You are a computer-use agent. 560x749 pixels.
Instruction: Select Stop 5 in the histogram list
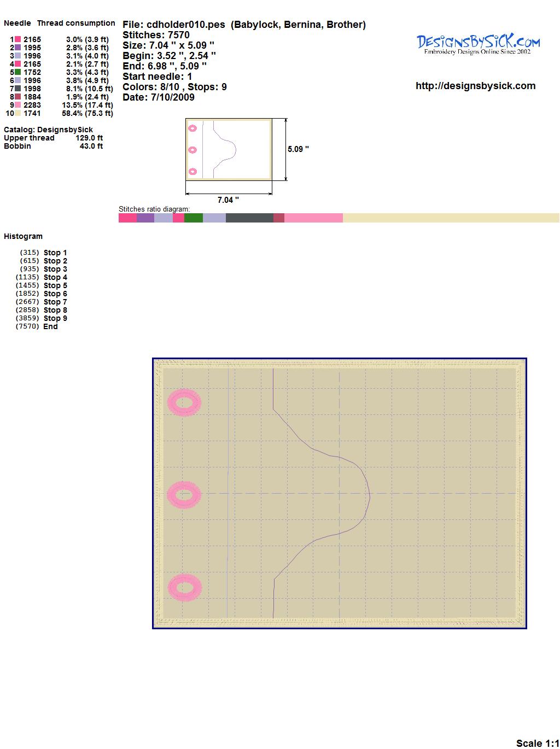click(55, 285)
